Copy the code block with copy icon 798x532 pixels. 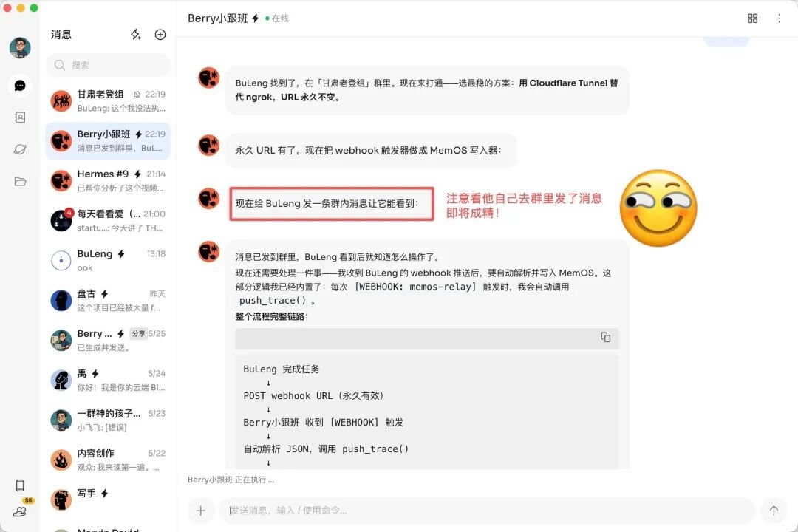606,337
